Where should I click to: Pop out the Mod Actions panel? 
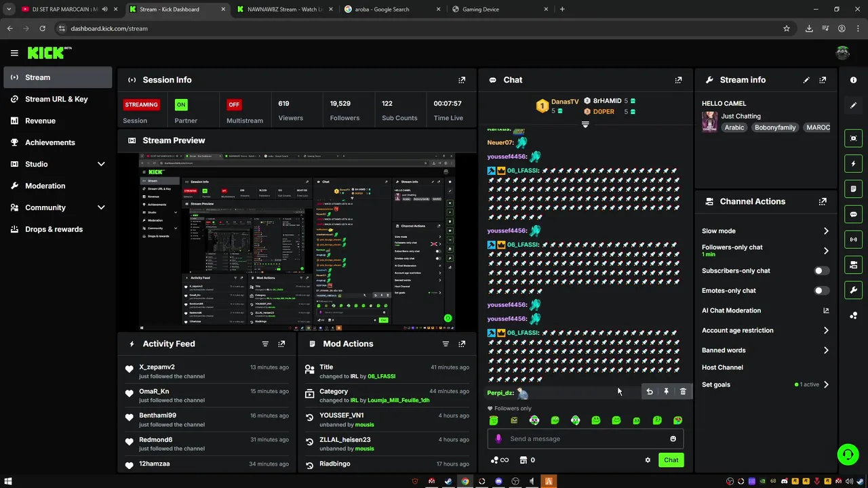[x=462, y=344]
